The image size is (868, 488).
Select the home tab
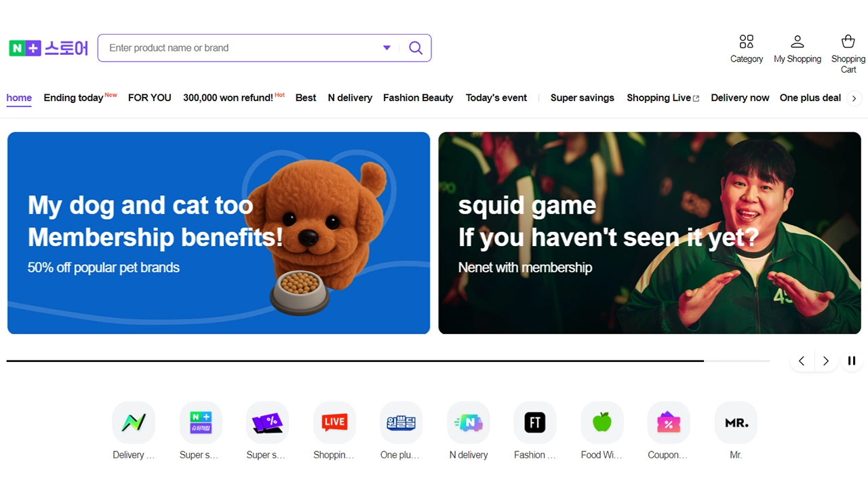[x=19, y=98]
